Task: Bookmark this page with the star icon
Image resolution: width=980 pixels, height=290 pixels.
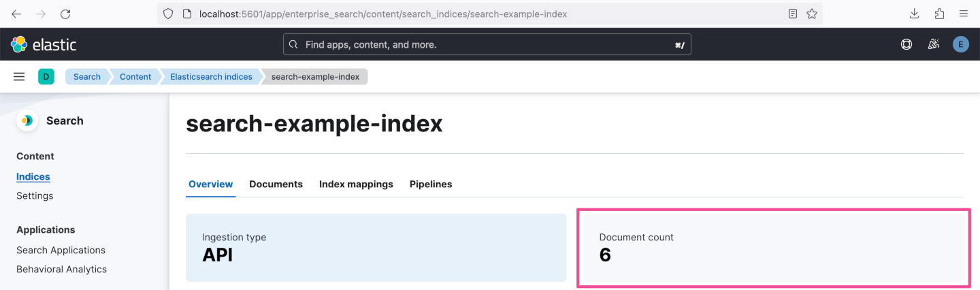Action: 812,14
